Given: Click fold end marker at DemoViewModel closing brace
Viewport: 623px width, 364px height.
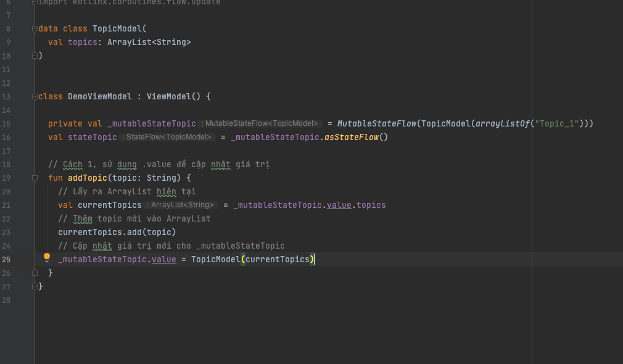Looking at the screenshot, I should click(35, 286).
